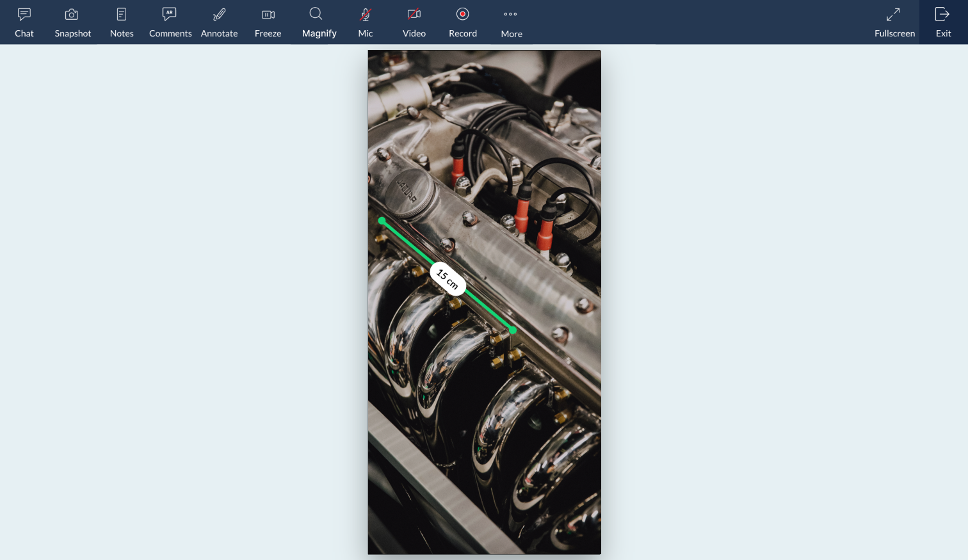Click the engine photo in the viewer

tap(484, 302)
